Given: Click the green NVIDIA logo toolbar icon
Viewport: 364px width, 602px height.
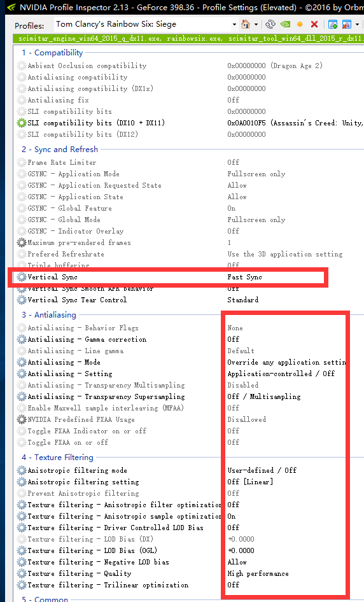Looking at the screenshot, I should pos(285,25).
